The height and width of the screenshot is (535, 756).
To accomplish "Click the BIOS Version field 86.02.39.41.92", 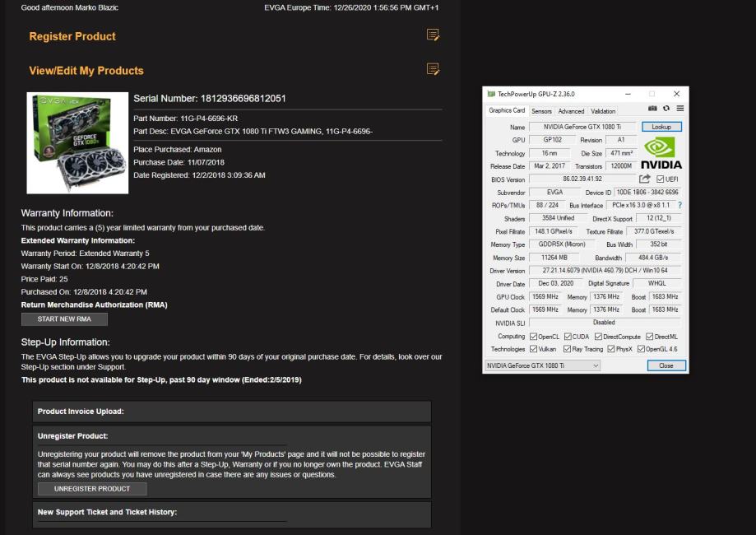I will coord(582,179).
